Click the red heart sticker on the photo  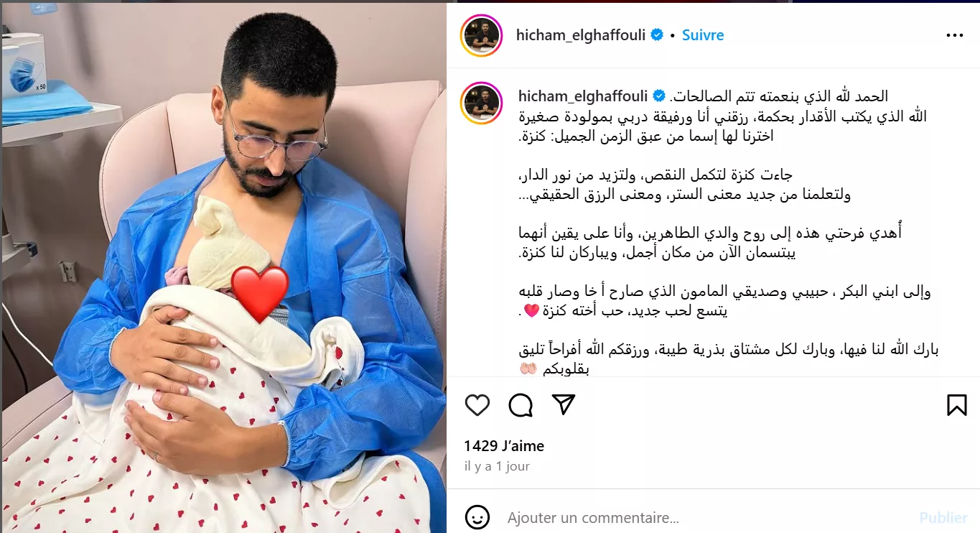click(x=260, y=293)
